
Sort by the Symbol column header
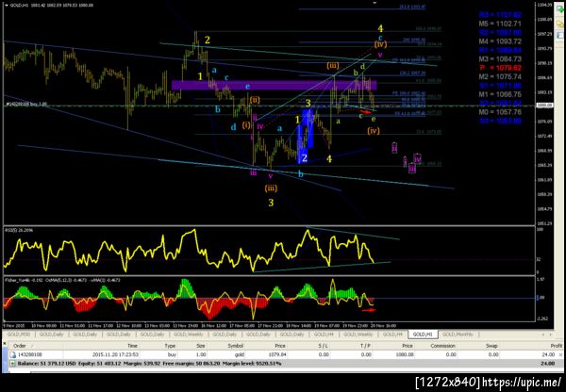[235, 346]
